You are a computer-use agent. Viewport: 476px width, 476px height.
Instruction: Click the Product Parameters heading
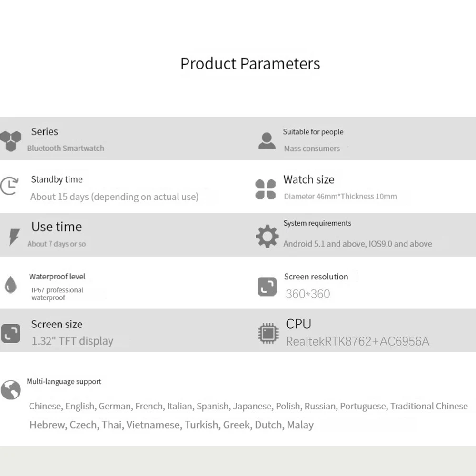pyautogui.click(x=250, y=64)
